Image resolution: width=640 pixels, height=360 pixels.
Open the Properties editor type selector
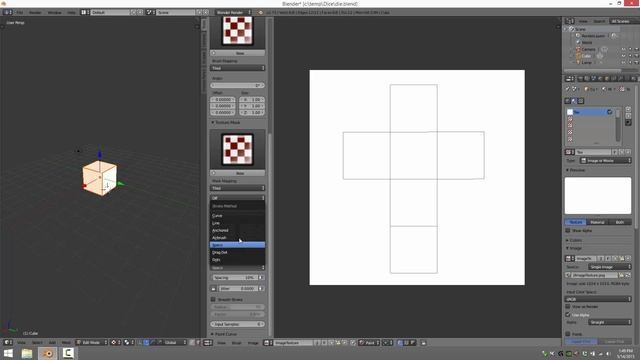click(570, 79)
